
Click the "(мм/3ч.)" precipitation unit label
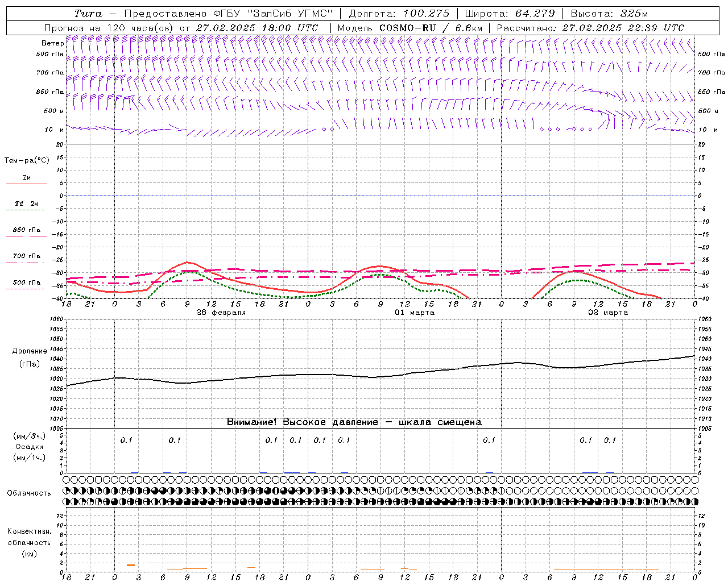click(x=30, y=436)
